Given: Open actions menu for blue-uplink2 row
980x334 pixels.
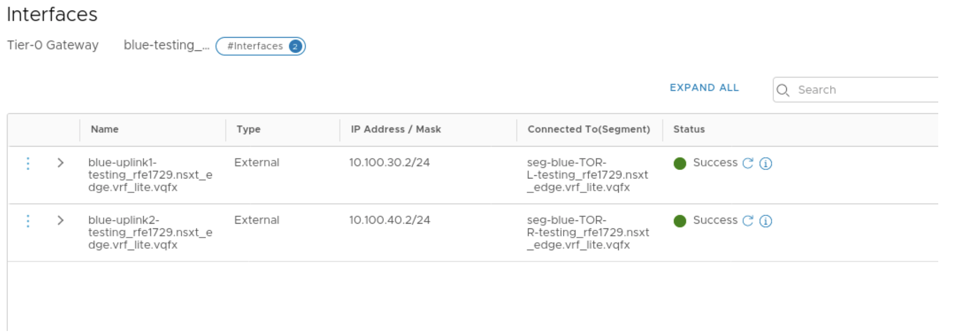Looking at the screenshot, I should coord(28,221).
